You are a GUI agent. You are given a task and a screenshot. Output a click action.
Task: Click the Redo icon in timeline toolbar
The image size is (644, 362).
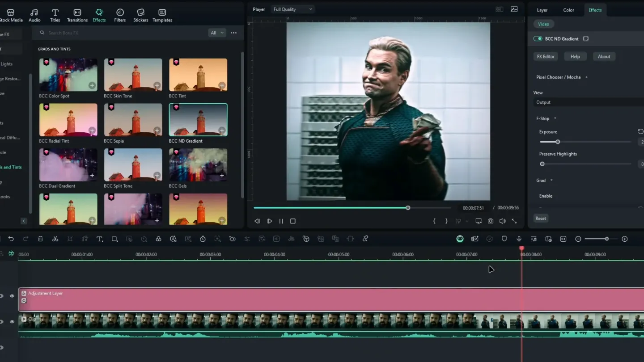(x=25, y=239)
